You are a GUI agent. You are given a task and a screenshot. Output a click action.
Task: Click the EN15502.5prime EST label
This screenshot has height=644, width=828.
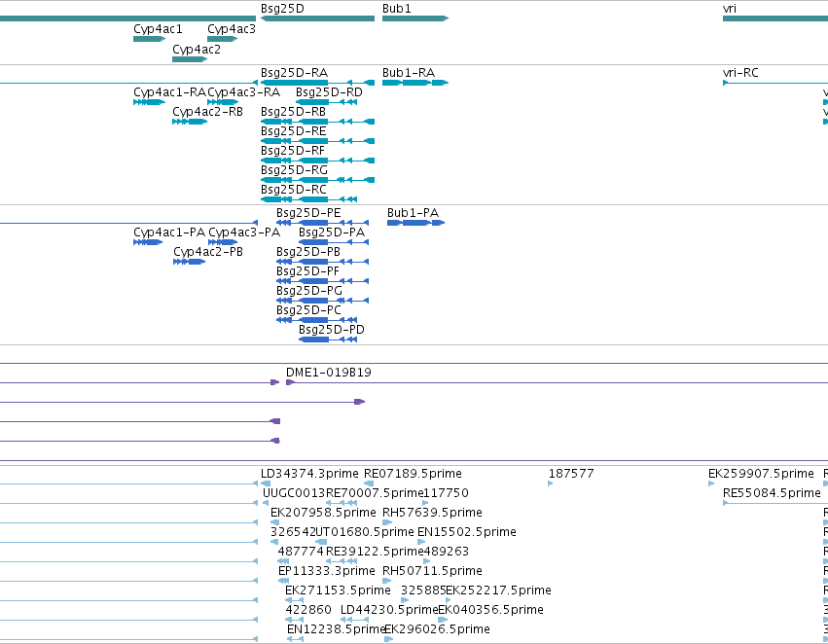[x=467, y=532]
